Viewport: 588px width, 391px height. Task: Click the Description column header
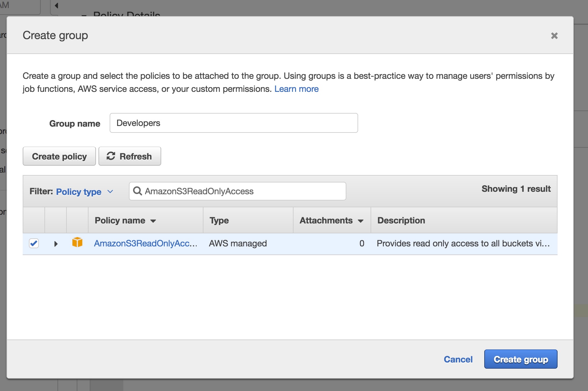[x=401, y=220]
